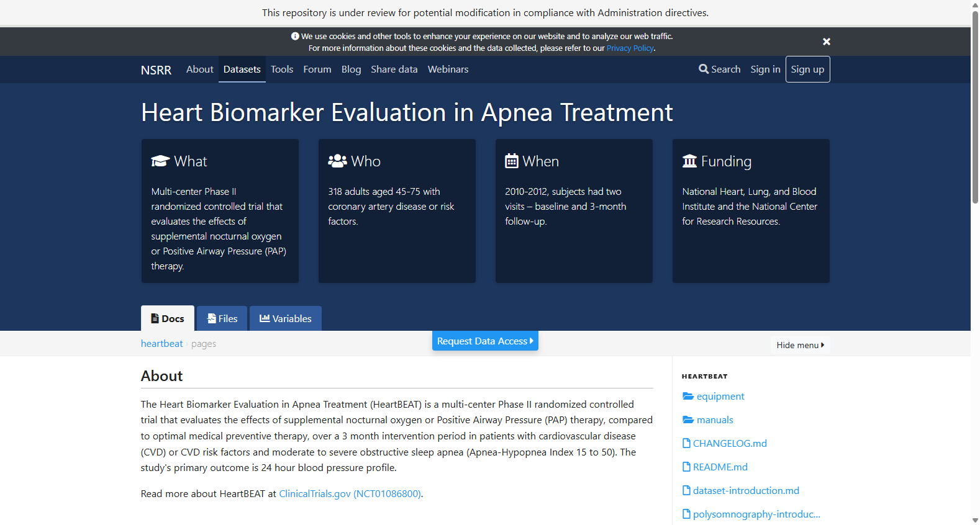
Task: Go to the NSRR home logo
Action: (x=156, y=70)
